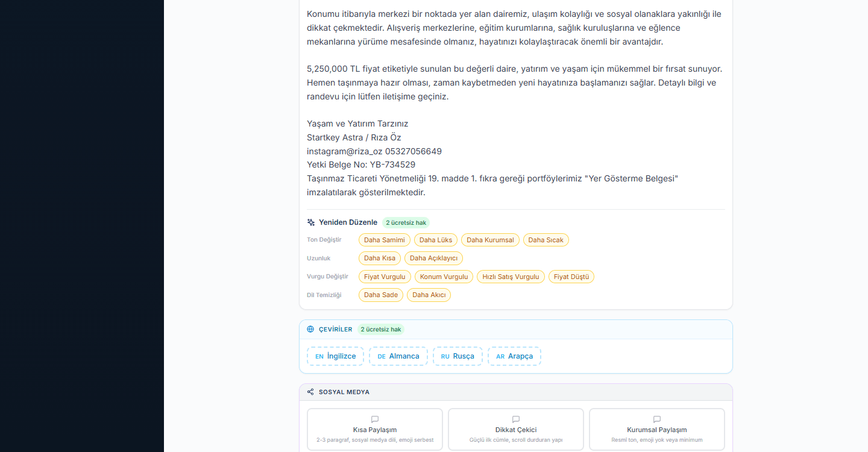Click the Hızlı Satış Vurgulu chip
868x452 pixels.
pyautogui.click(x=511, y=277)
